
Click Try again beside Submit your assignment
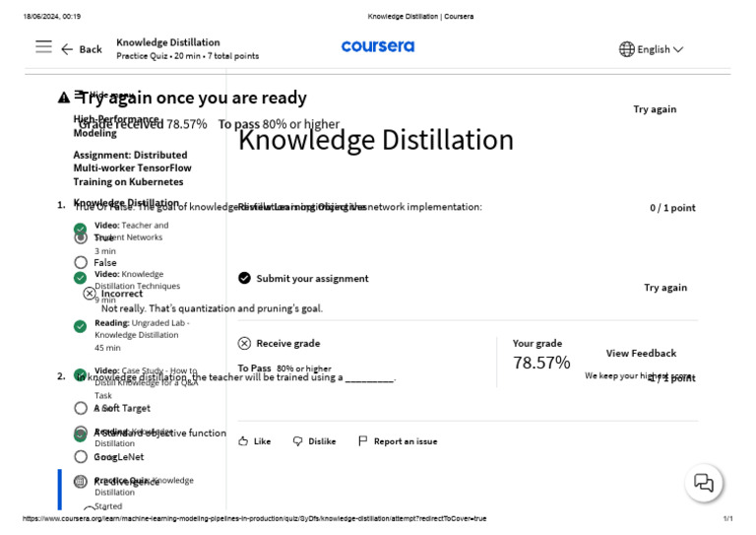pyautogui.click(x=665, y=288)
